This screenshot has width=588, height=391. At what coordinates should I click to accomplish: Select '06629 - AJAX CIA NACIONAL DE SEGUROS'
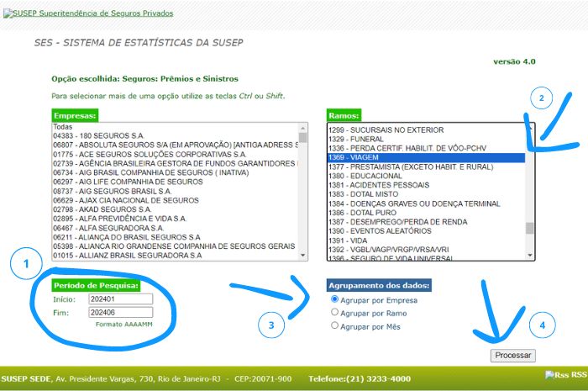pos(175,200)
